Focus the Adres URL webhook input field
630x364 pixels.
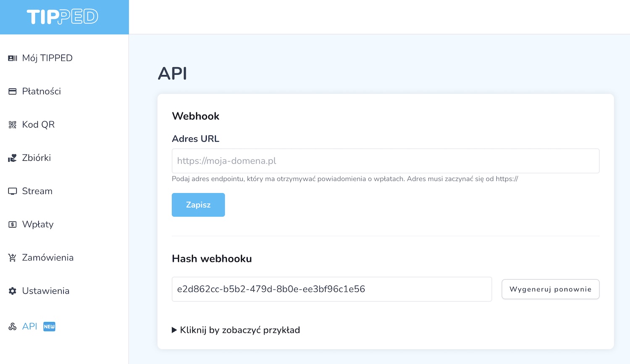pos(385,161)
